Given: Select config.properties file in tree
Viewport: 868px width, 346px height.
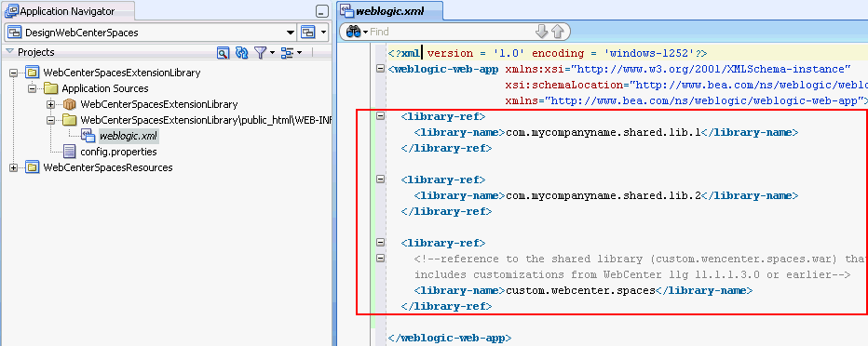Looking at the screenshot, I should tap(118, 152).
